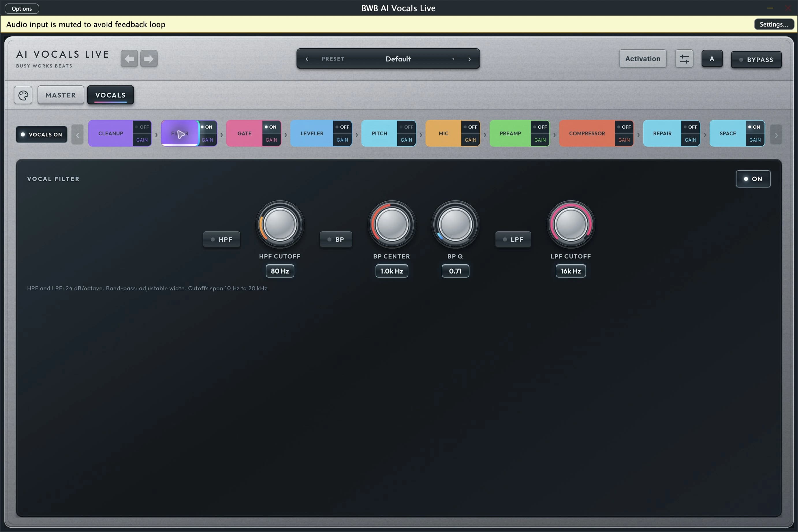This screenshot has height=532, width=798.
Task: Click the Activation button
Action: [643, 59]
